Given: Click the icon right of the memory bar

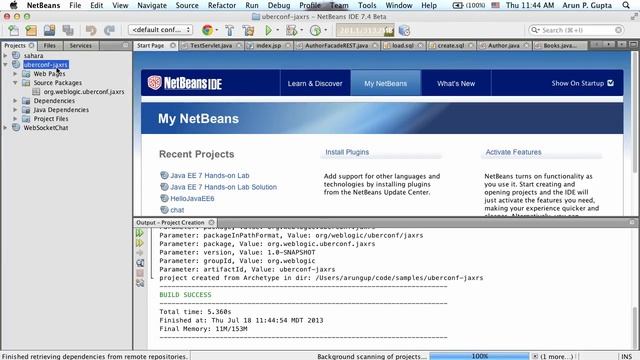Looking at the screenshot, I should (404, 30).
